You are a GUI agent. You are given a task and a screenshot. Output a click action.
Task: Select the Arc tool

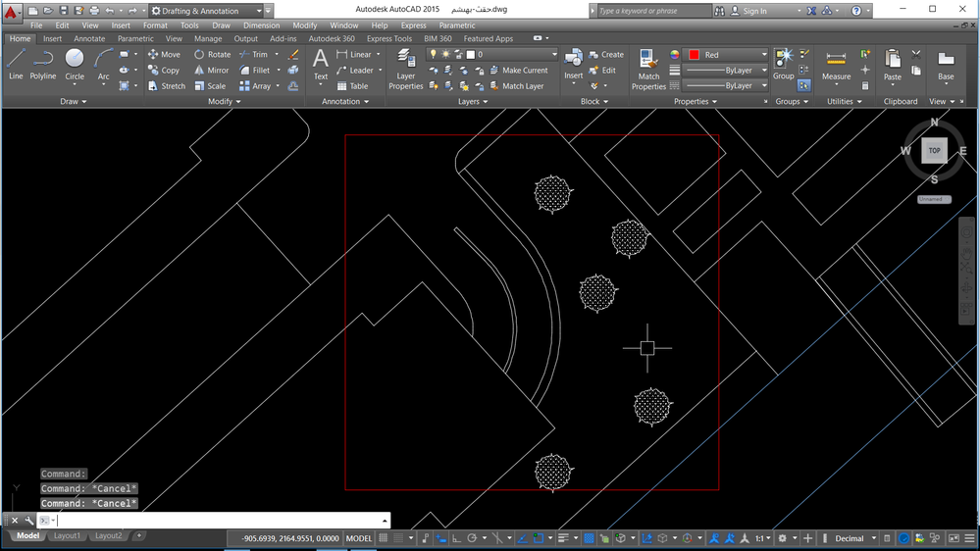coord(103,65)
